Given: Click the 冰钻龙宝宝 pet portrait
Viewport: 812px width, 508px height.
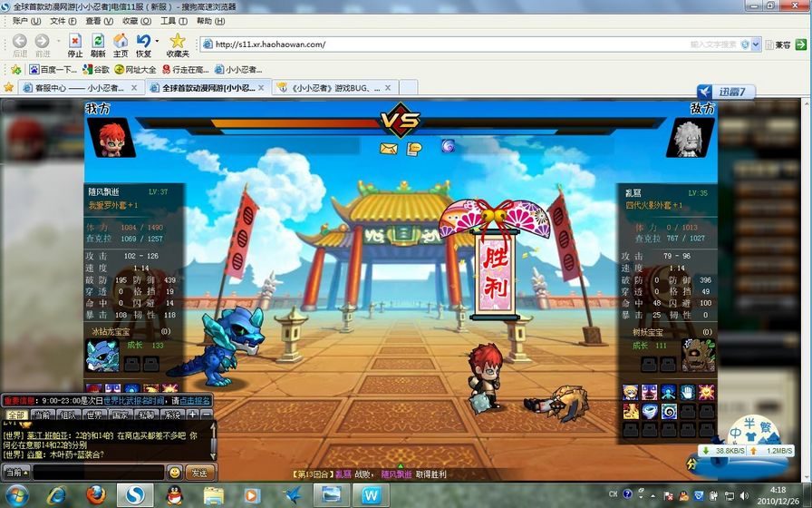Looking at the screenshot, I should click(102, 357).
